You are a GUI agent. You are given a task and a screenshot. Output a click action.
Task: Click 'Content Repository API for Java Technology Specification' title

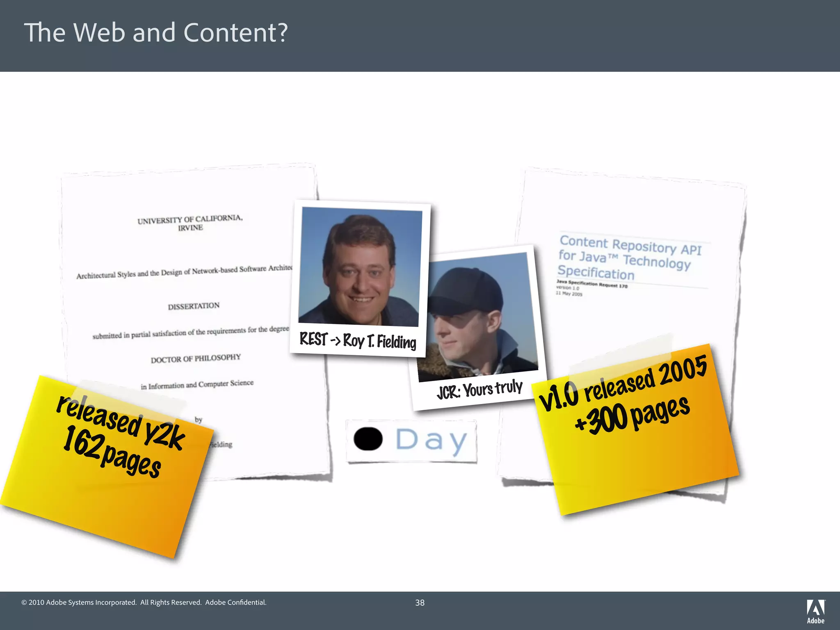point(630,258)
